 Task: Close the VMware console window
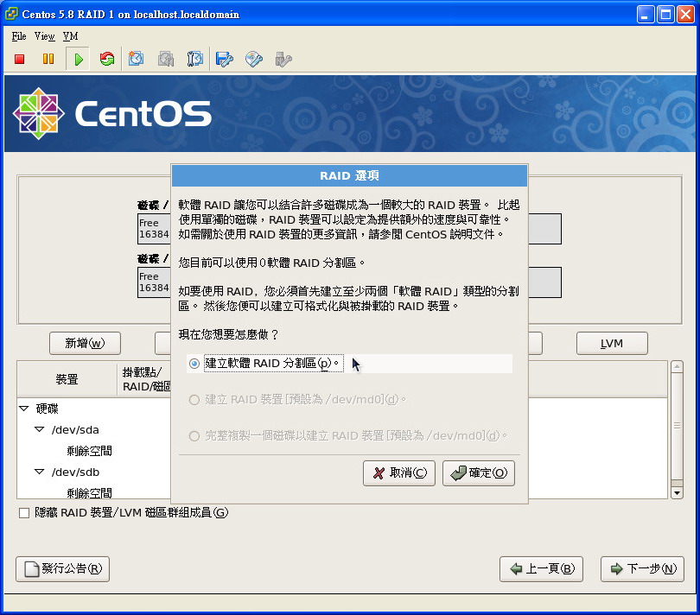(x=685, y=15)
